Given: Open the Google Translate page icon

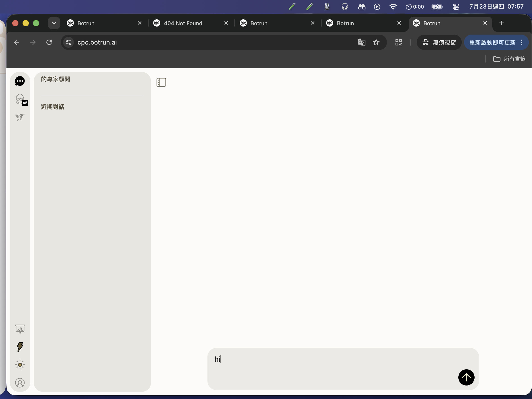Looking at the screenshot, I should pos(361,42).
